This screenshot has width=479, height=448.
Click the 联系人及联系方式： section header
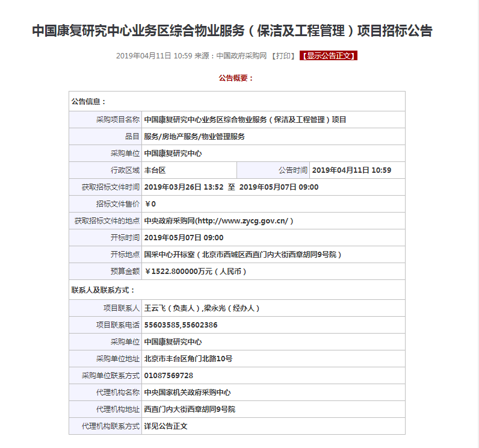(103, 290)
